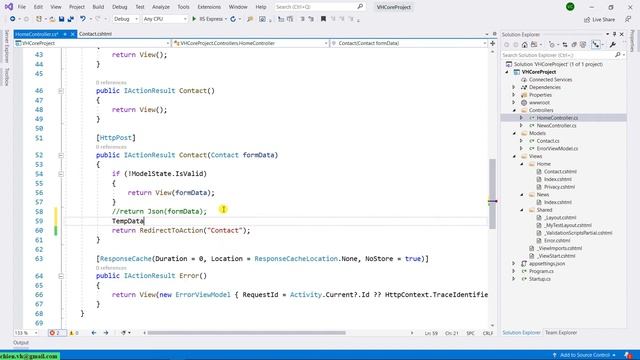
Task: Click the feedback icon at top right
Action: pyautogui.click(x=628, y=19)
